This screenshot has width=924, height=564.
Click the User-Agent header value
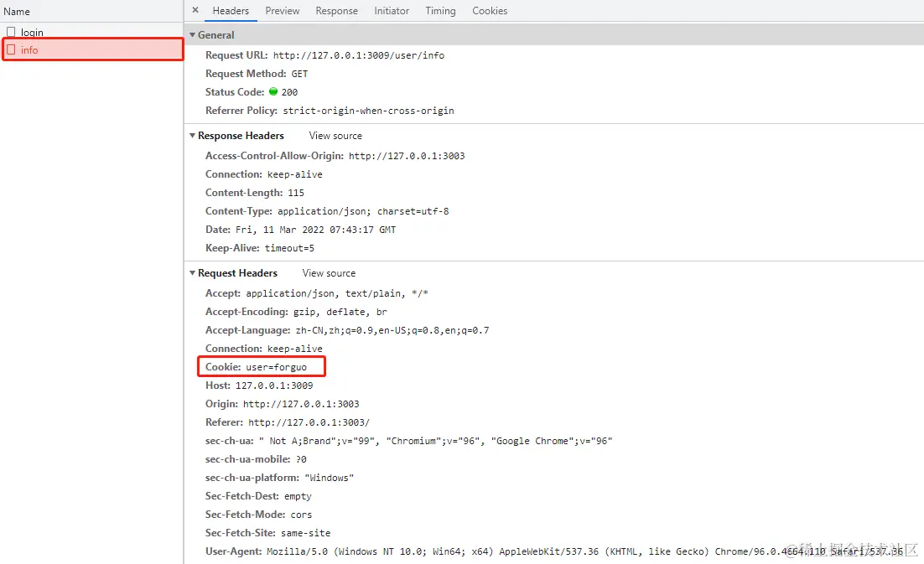click(x=584, y=551)
